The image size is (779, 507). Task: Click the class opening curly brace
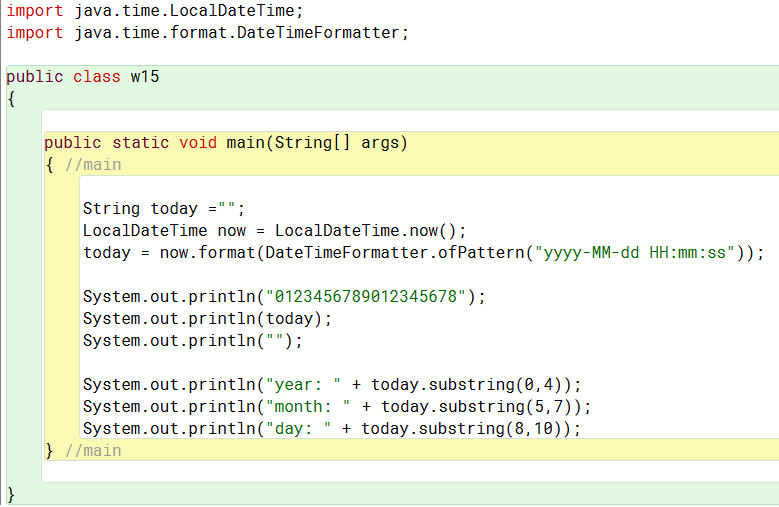pyautogui.click(x=11, y=99)
